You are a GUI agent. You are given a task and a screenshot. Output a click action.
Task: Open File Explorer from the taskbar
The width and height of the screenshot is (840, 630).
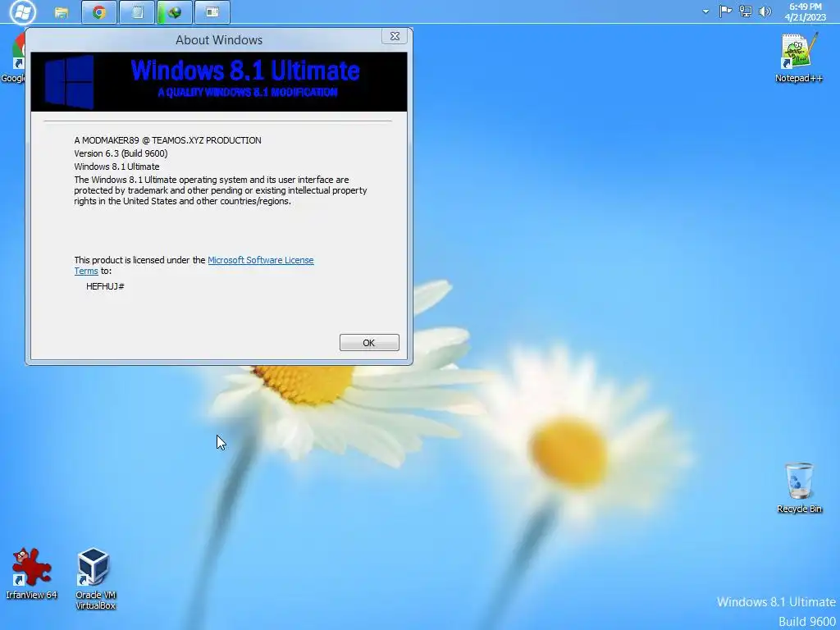click(62, 11)
